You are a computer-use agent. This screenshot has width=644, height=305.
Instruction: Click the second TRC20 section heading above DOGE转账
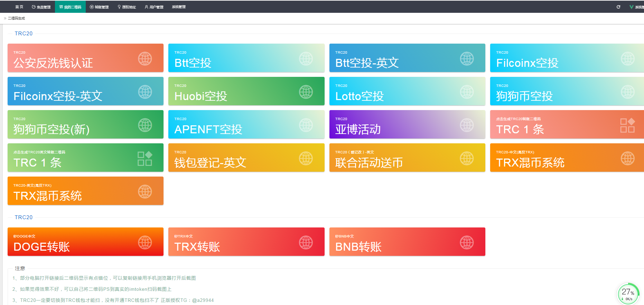tap(24, 217)
